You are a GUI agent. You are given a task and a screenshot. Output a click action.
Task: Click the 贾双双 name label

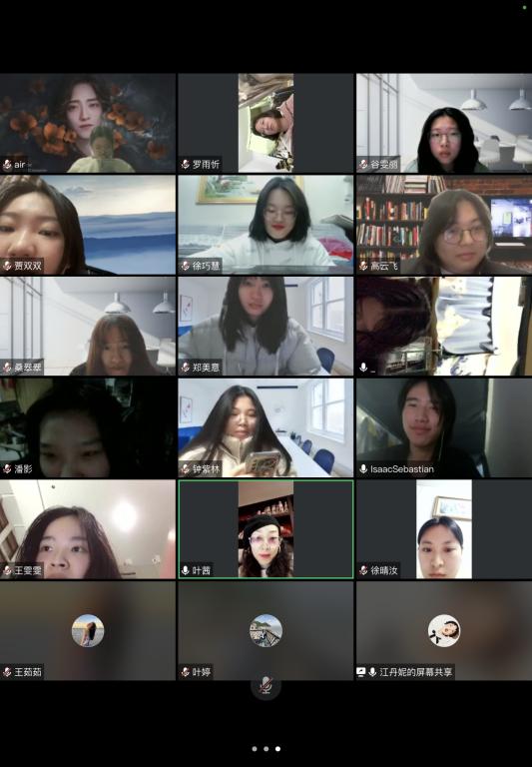28,266
